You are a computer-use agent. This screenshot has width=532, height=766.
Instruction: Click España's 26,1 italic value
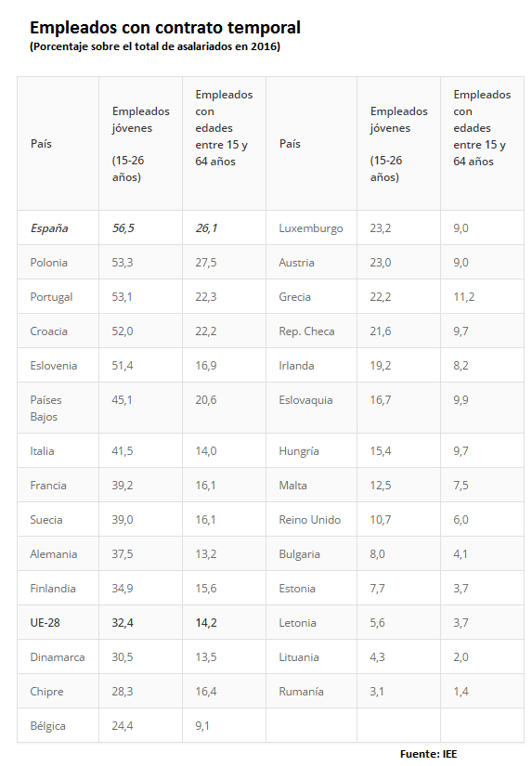pos(206,228)
